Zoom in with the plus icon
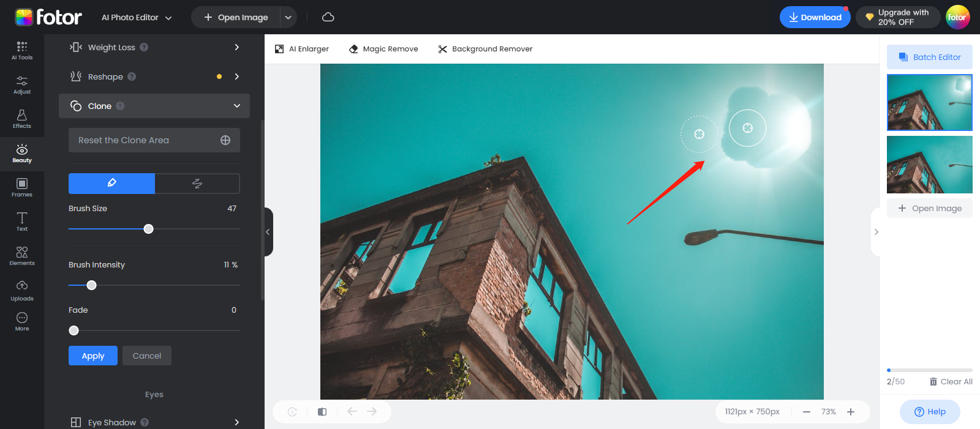The width and height of the screenshot is (980, 429). point(851,412)
